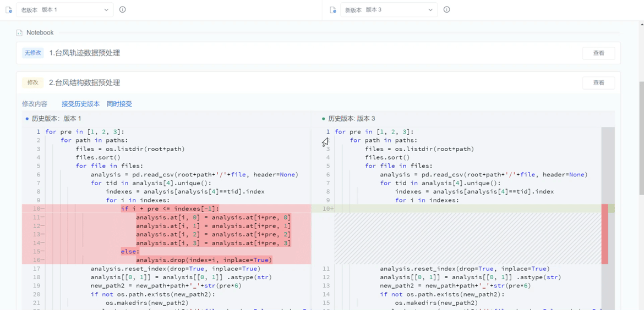Click the Notebook label

tap(40, 33)
